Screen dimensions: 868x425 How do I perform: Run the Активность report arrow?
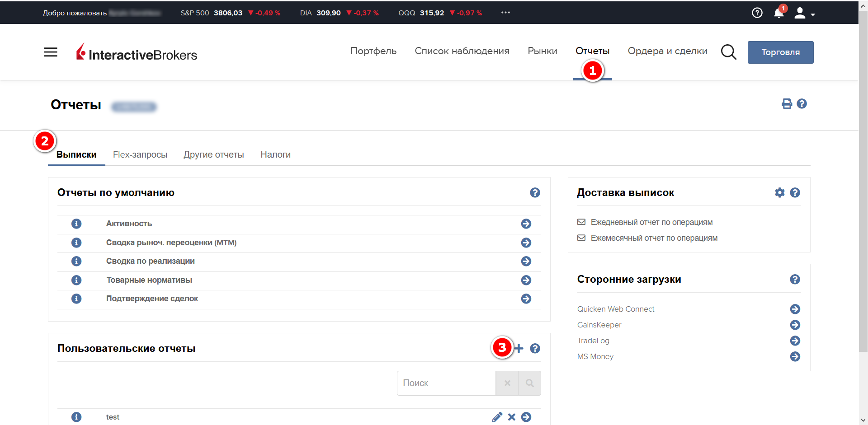(x=526, y=224)
